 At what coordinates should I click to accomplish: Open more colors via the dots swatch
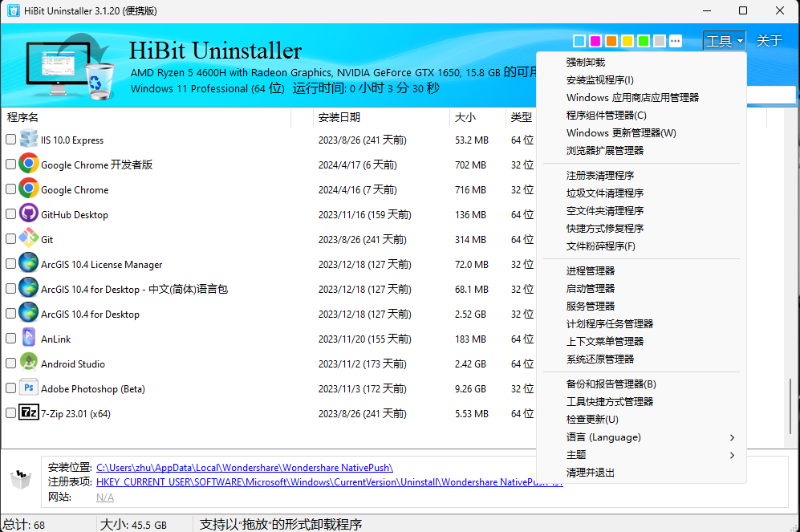coord(676,41)
